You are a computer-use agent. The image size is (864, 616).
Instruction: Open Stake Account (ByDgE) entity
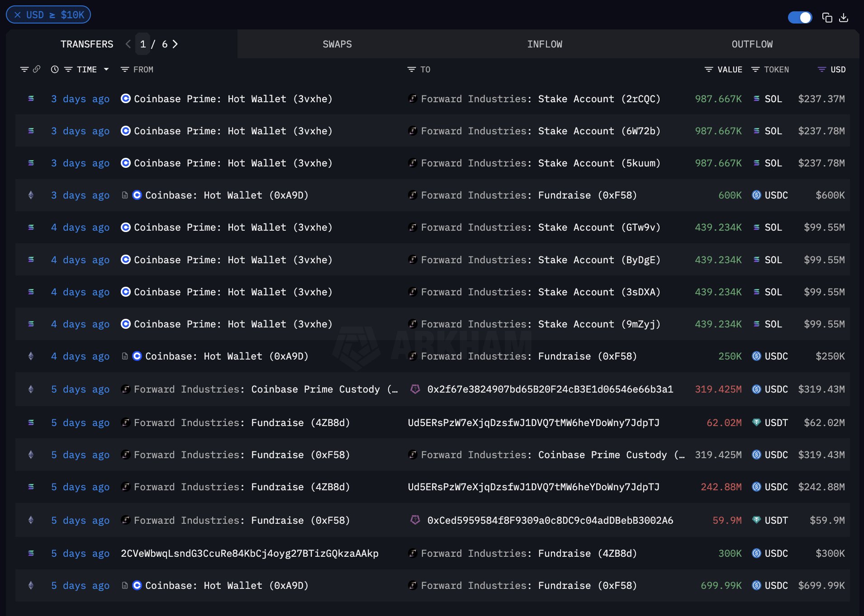pos(599,260)
